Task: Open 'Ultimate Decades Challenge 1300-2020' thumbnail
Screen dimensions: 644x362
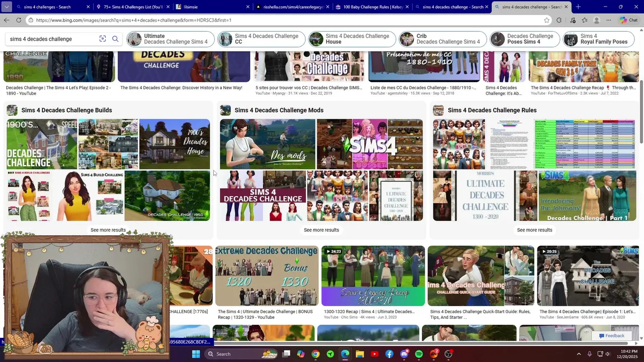Action: click(485, 196)
